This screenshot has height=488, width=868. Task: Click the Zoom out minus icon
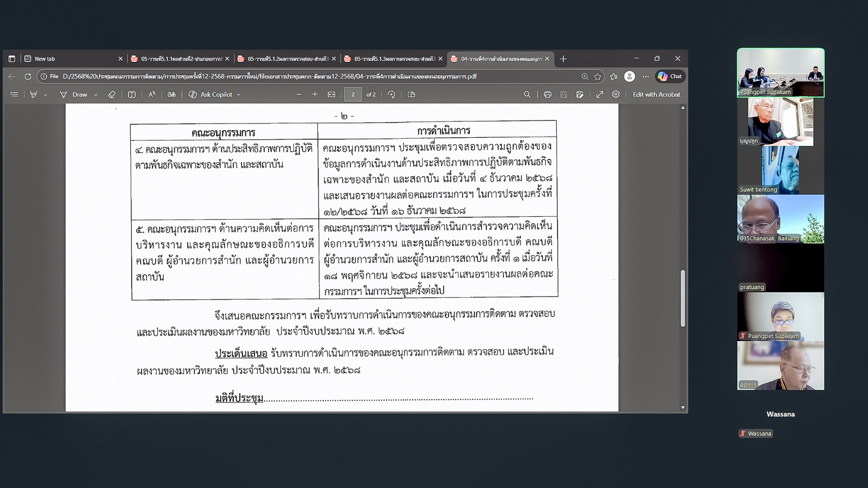click(x=299, y=94)
